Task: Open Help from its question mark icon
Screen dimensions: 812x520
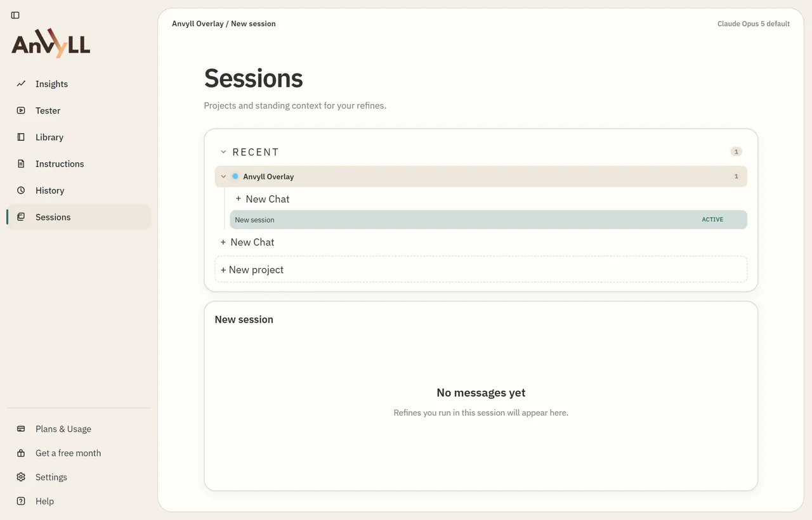Action: click(21, 501)
